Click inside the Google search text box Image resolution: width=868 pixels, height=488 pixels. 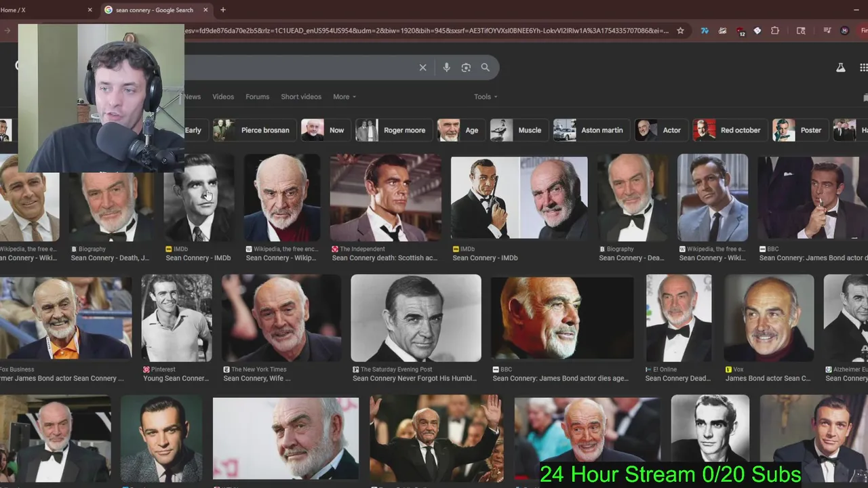[x=298, y=68]
